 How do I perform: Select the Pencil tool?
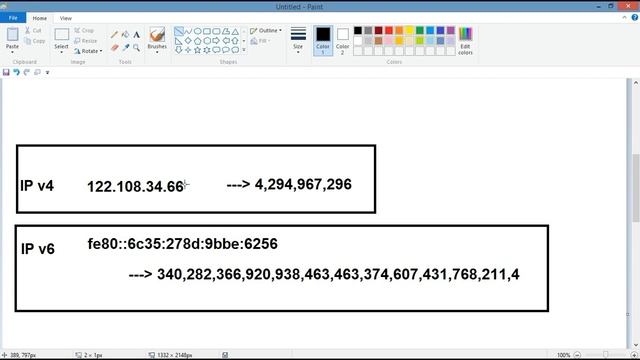[114, 35]
